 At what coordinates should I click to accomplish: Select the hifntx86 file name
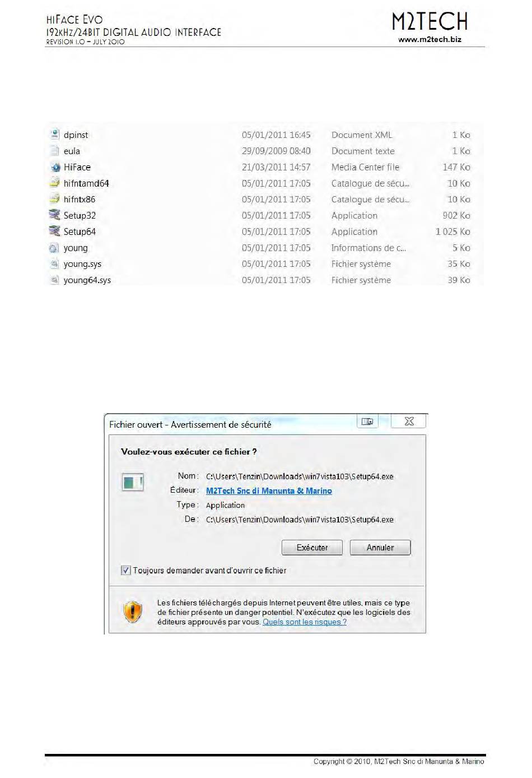click(80, 200)
